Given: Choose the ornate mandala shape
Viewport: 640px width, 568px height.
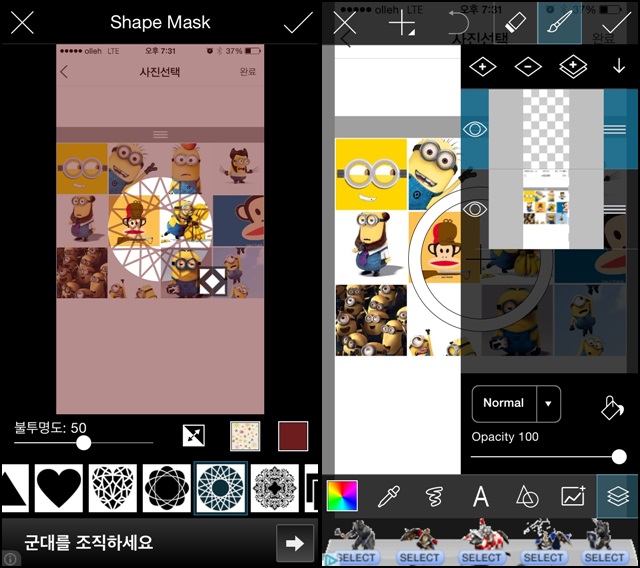Looking at the screenshot, I should point(274,488).
